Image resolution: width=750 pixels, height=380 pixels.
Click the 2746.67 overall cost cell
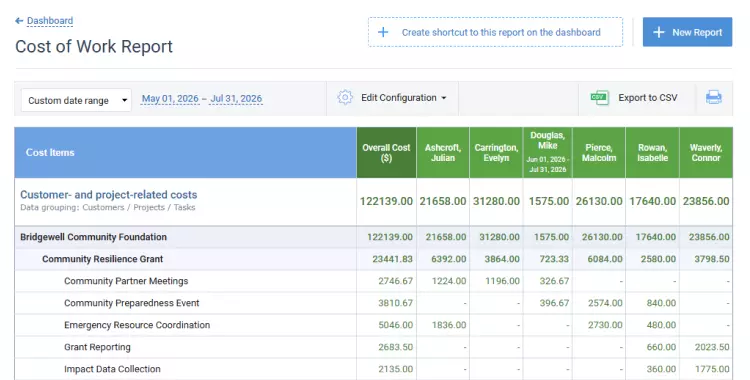click(396, 281)
